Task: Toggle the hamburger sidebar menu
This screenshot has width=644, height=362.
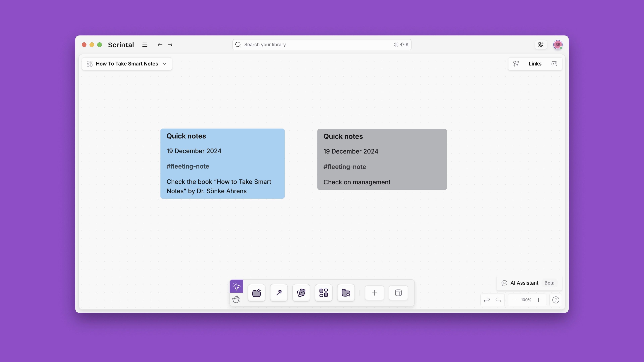Action: (145, 45)
